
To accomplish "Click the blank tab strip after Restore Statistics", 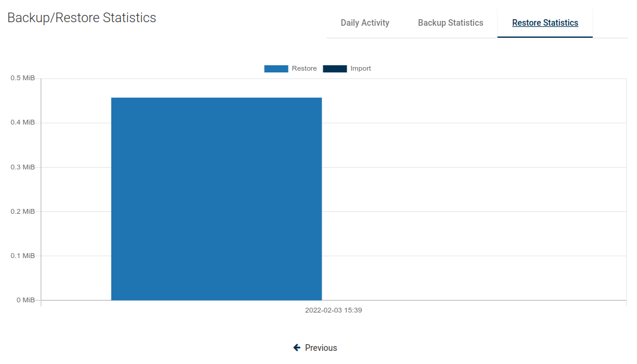I will coord(609,23).
